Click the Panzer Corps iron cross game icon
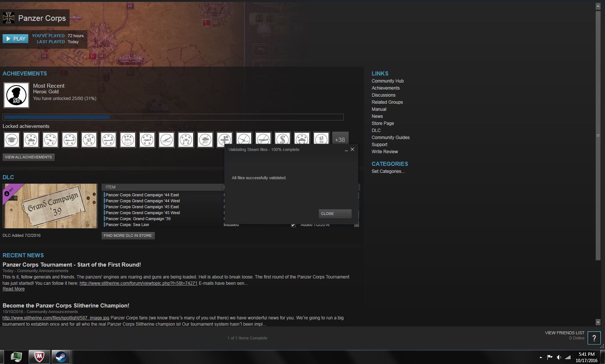Viewport: 605px width, 364px height. click(9, 18)
